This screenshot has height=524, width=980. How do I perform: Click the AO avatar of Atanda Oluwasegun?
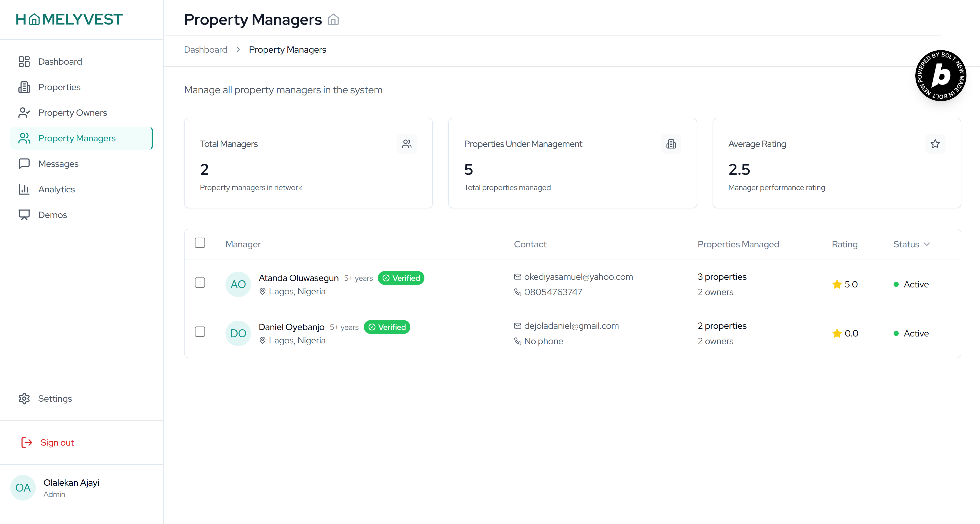[238, 284]
